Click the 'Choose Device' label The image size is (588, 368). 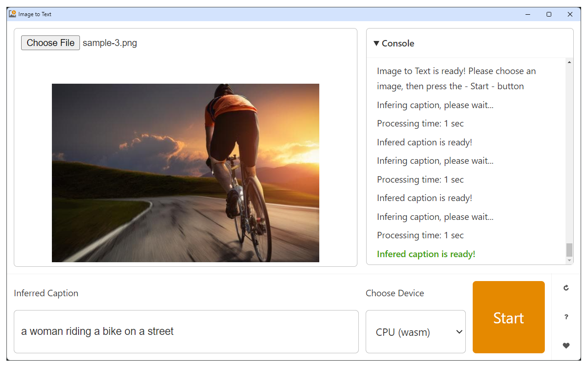click(395, 293)
